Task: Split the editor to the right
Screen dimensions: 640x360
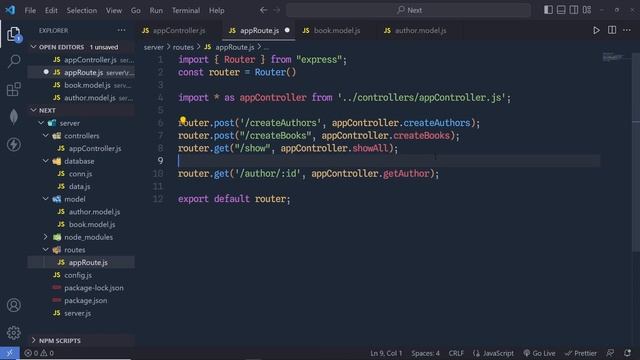Action: point(612,30)
